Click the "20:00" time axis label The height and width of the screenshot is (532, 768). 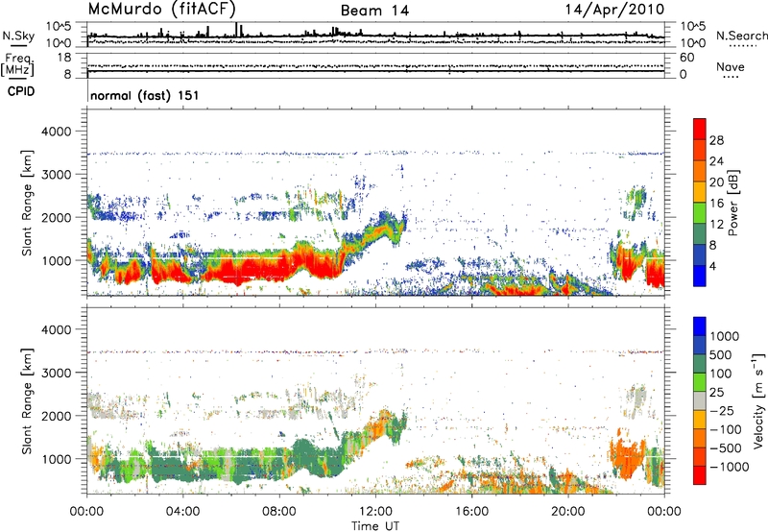[567, 512]
